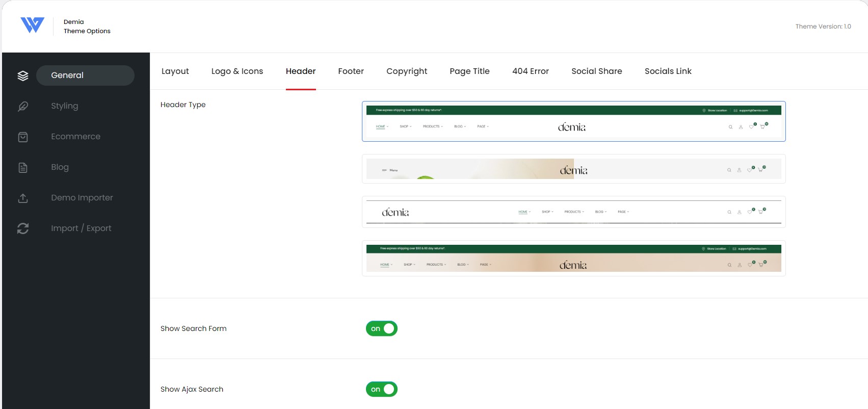This screenshot has height=409, width=868.
Task: Click the General layers icon in sidebar
Action: pyautogui.click(x=23, y=75)
